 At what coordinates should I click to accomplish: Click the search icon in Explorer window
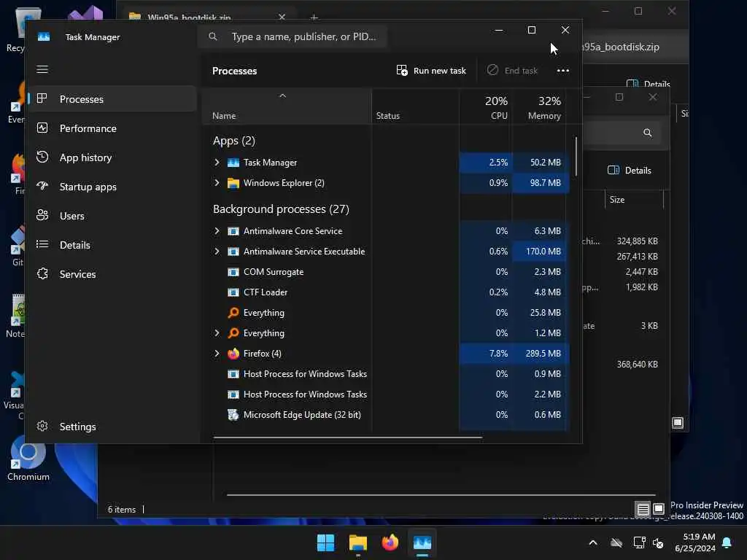(648, 133)
